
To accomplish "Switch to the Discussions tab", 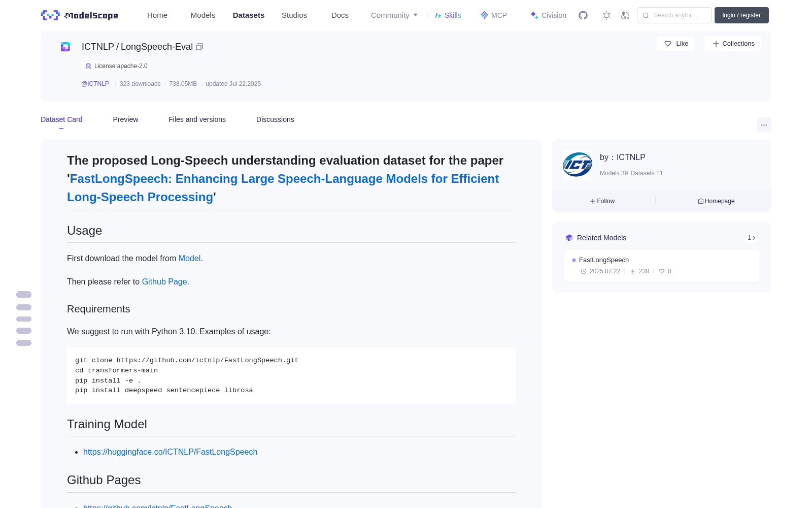I will click(x=275, y=119).
